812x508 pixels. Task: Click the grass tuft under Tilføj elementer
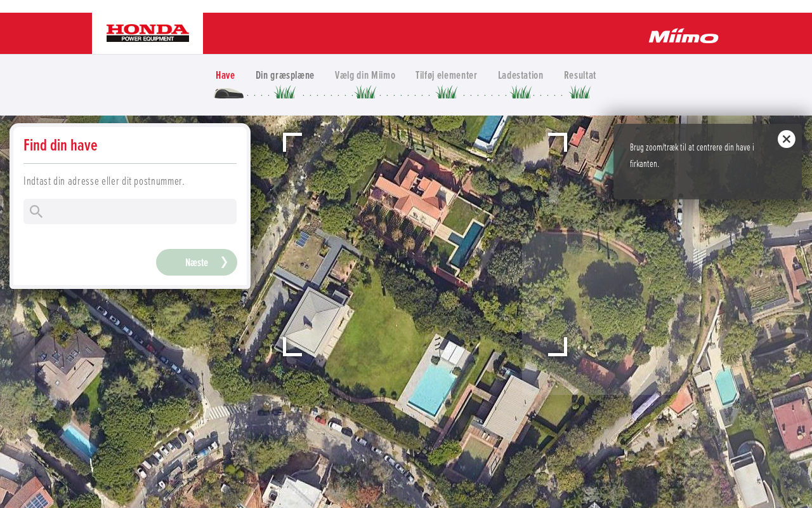click(447, 92)
